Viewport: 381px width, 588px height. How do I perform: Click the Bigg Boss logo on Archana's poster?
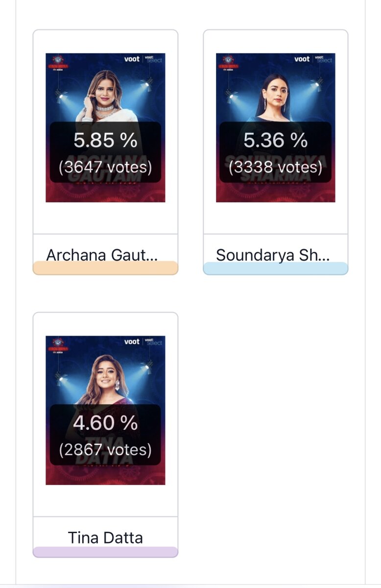tap(58, 63)
